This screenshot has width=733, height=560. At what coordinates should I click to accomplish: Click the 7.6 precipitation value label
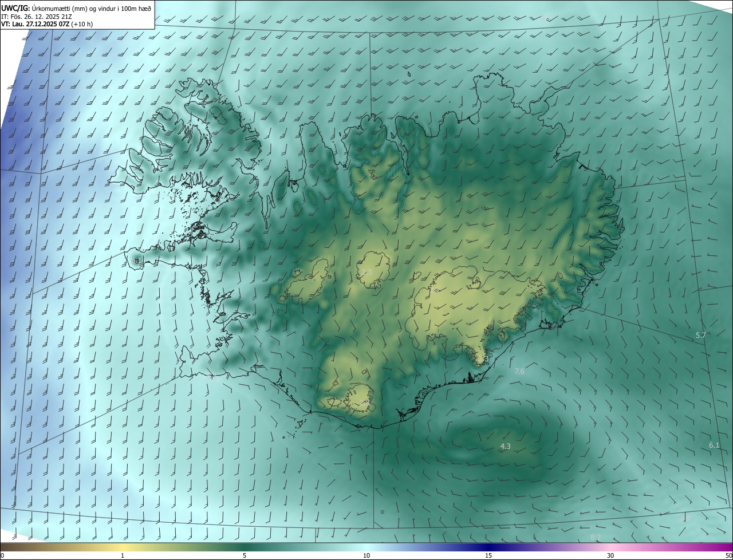click(519, 372)
